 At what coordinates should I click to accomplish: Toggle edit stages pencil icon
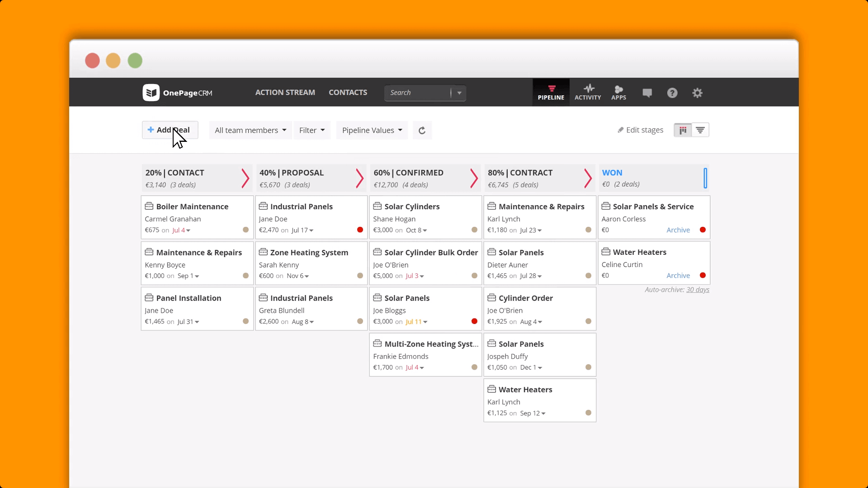(x=620, y=130)
